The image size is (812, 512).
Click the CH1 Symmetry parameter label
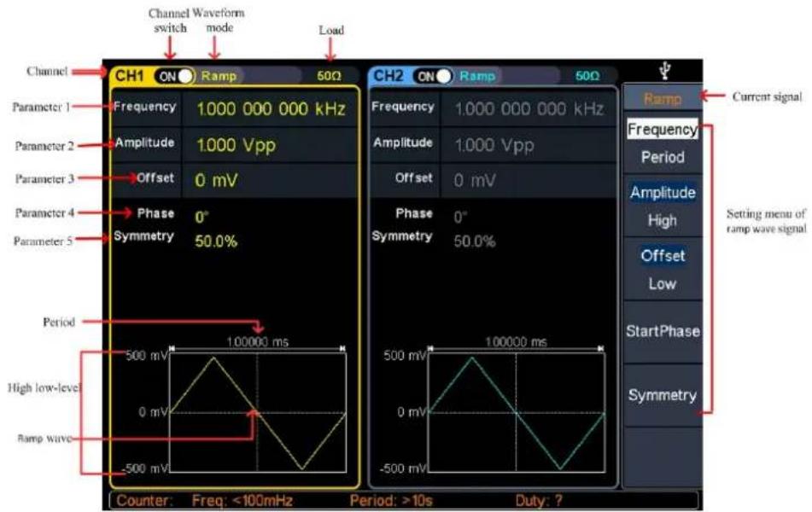pos(144,236)
